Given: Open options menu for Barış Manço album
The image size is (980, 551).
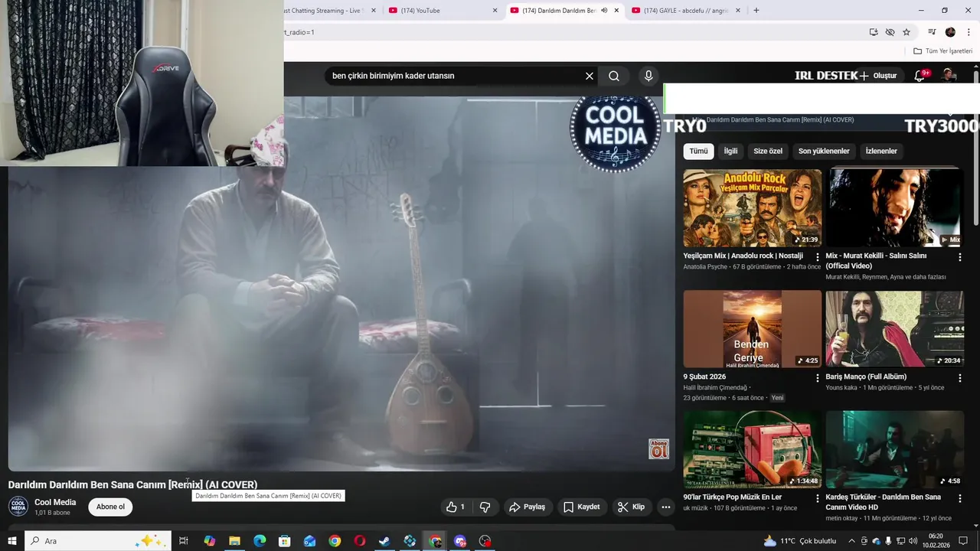Looking at the screenshot, I should [x=959, y=378].
